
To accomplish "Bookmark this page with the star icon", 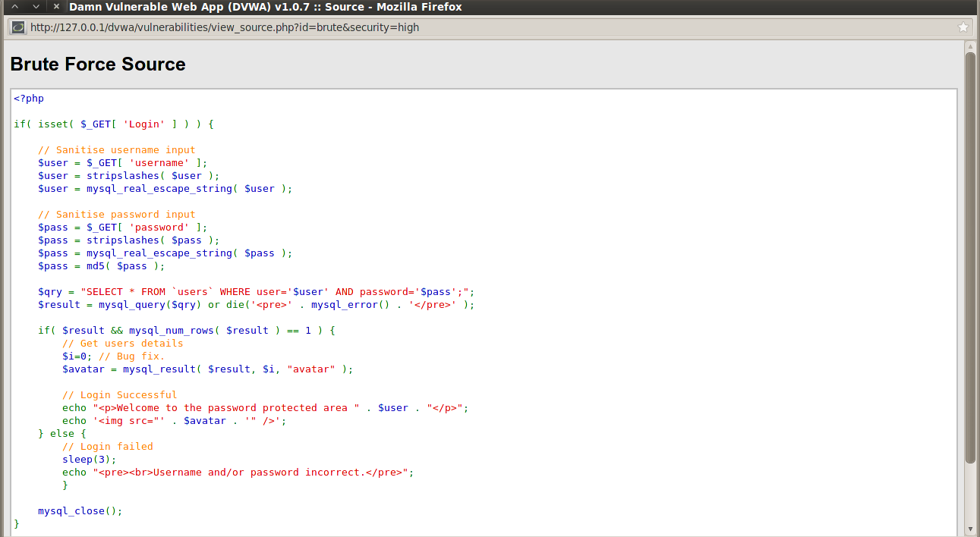I will tap(963, 27).
